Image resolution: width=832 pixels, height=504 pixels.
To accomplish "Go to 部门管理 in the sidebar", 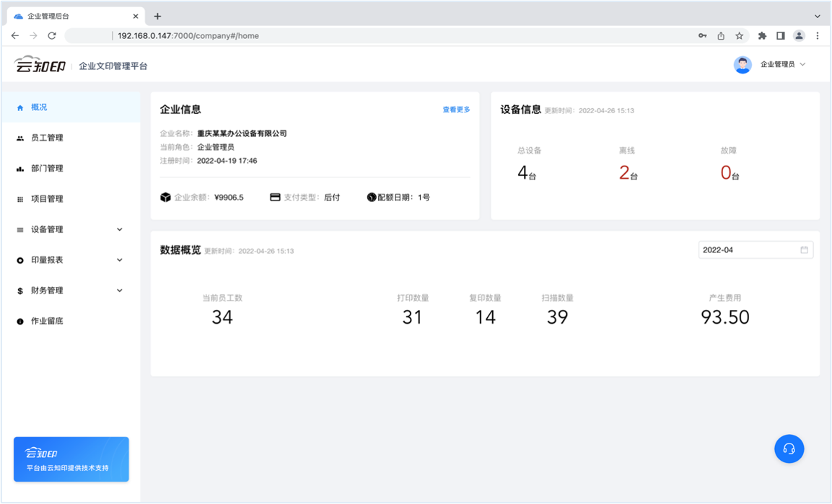I will 47,168.
